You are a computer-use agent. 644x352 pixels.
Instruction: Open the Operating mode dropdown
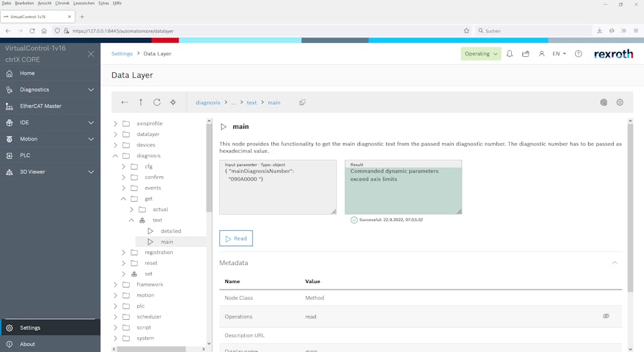[x=481, y=54]
